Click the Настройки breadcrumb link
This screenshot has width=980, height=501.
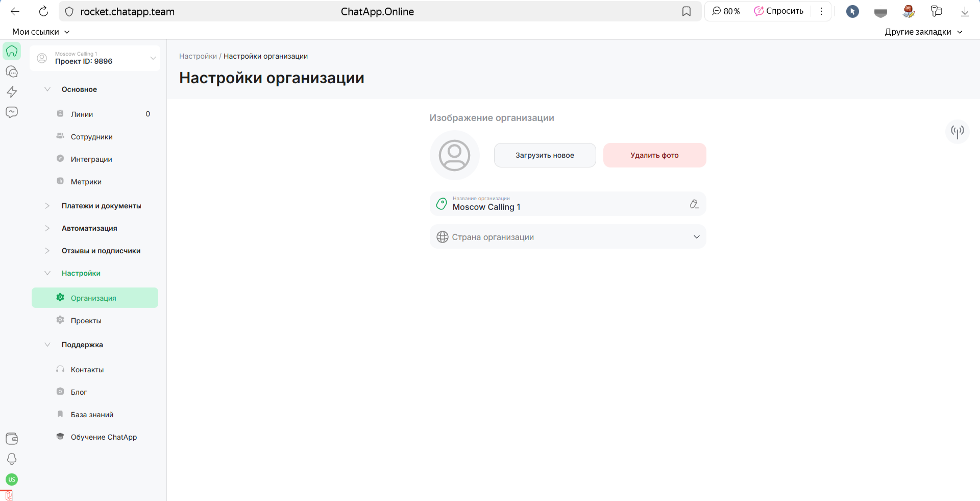[198, 56]
